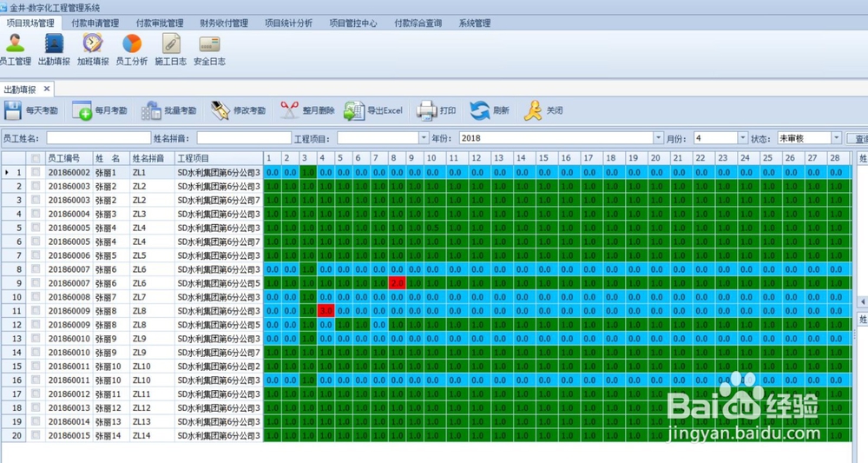The width and height of the screenshot is (868, 463).
Task: Click red 3.0 cell in row 11
Action: (326, 311)
